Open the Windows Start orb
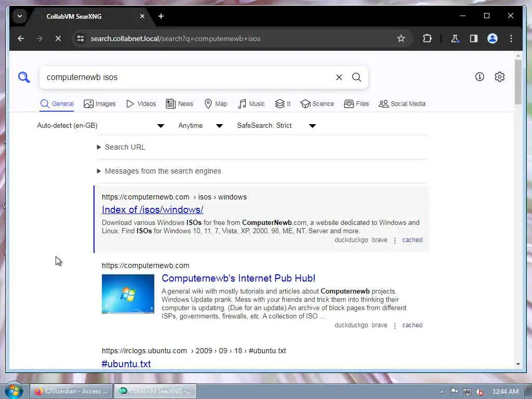Viewport: 532px width, 399px height. tap(14, 390)
